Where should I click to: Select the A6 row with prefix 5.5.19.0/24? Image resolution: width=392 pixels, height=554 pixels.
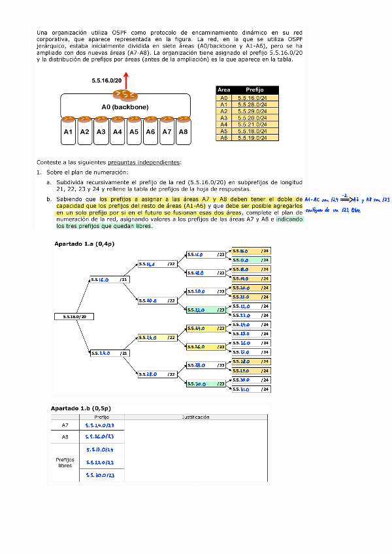[x=247, y=138]
